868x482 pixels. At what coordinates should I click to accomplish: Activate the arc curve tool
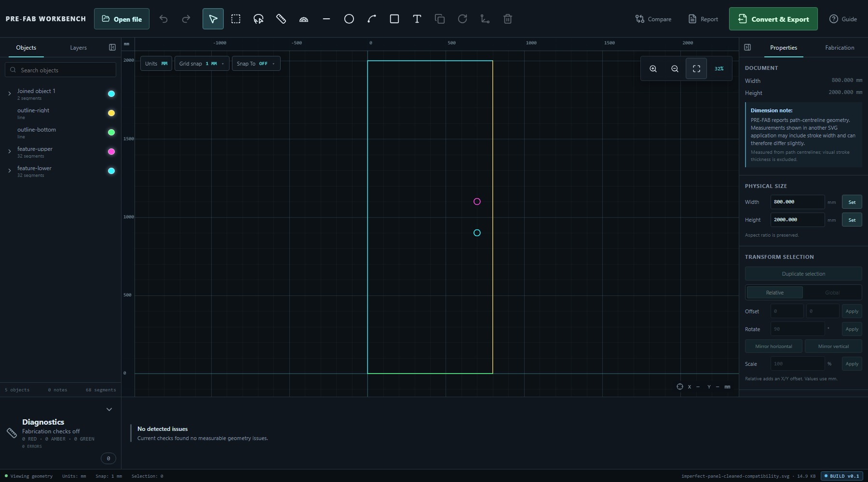(x=372, y=19)
